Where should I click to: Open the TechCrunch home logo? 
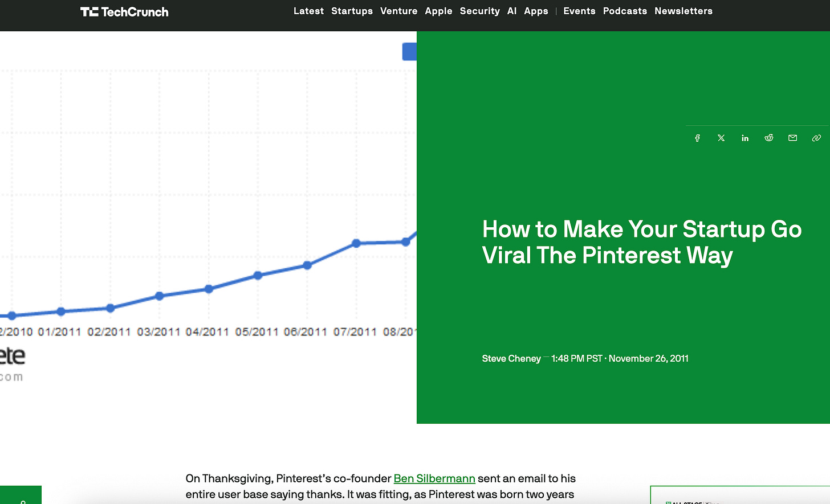coord(124,12)
